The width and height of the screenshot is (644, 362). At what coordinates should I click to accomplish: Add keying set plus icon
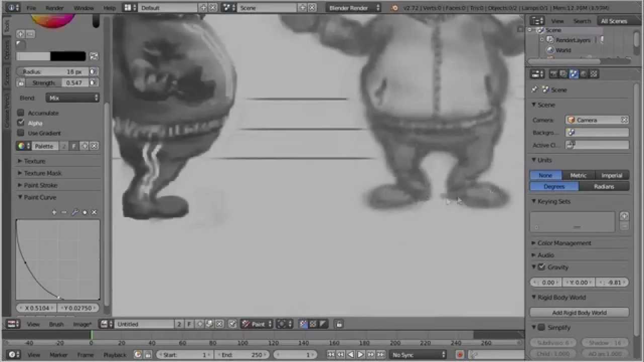coord(624,216)
